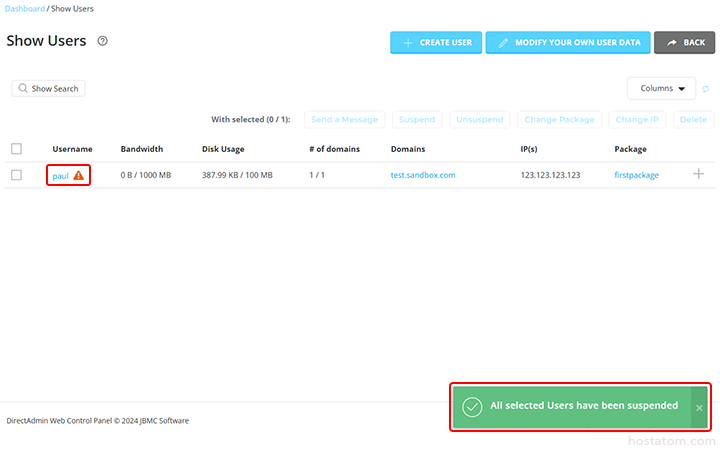Open the test.sandbox.com domain link
The image size is (720, 449).
(422, 175)
